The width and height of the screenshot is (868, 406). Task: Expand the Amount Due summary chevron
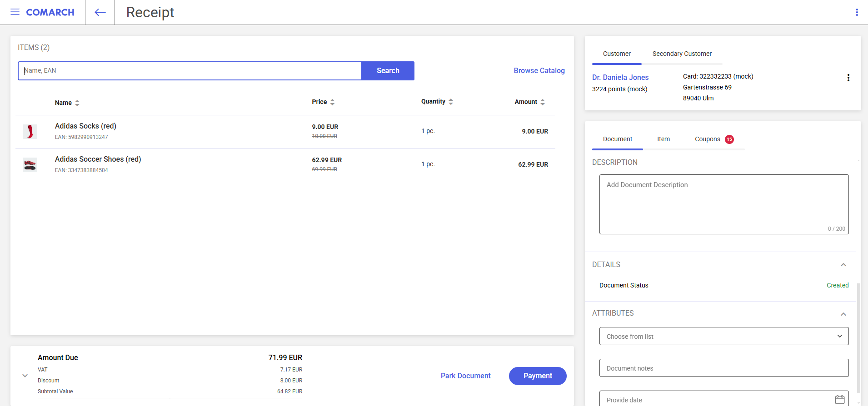(25, 376)
